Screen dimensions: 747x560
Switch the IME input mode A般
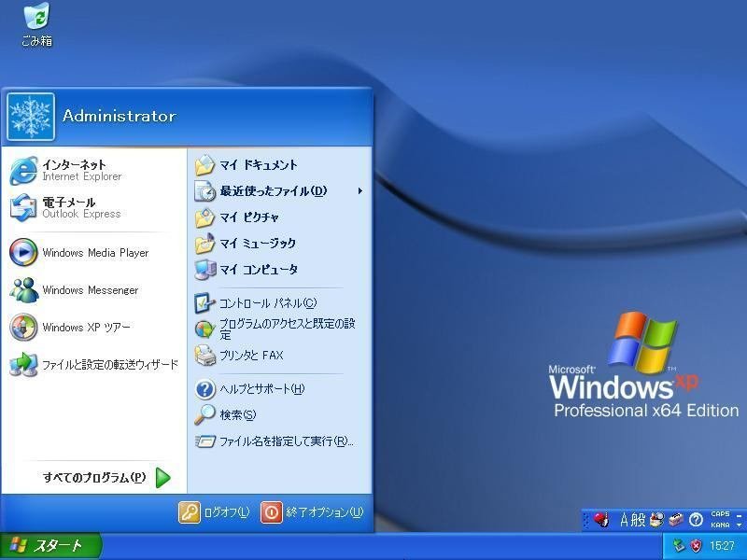tap(633, 520)
